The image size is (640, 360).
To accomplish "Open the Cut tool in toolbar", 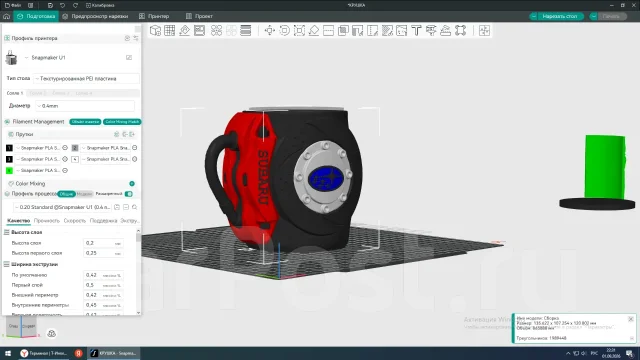I will pyautogui.click(x=329, y=31).
